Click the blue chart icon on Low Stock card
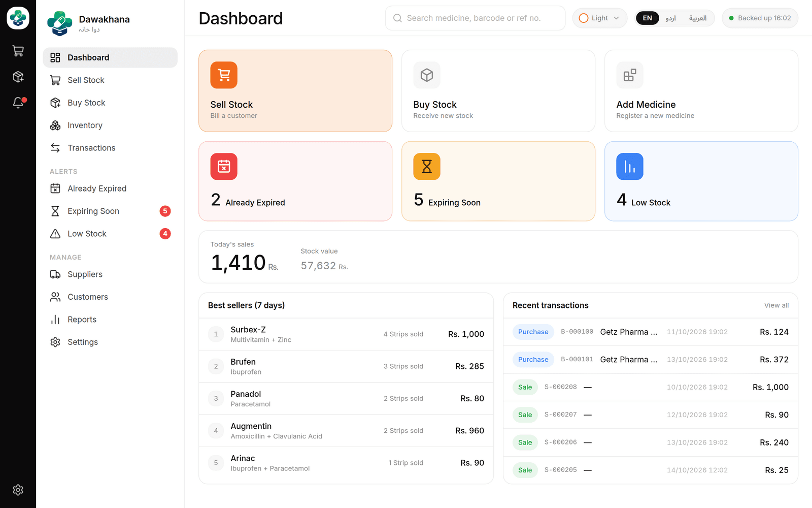This screenshot has width=812, height=508. pyautogui.click(x=630, y=167)
